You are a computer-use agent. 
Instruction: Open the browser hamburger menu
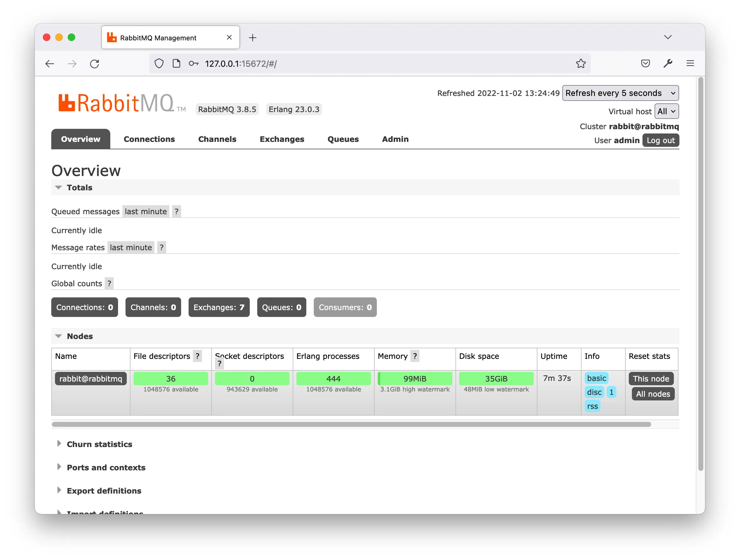pyautogui.click(x=690, y=64)
